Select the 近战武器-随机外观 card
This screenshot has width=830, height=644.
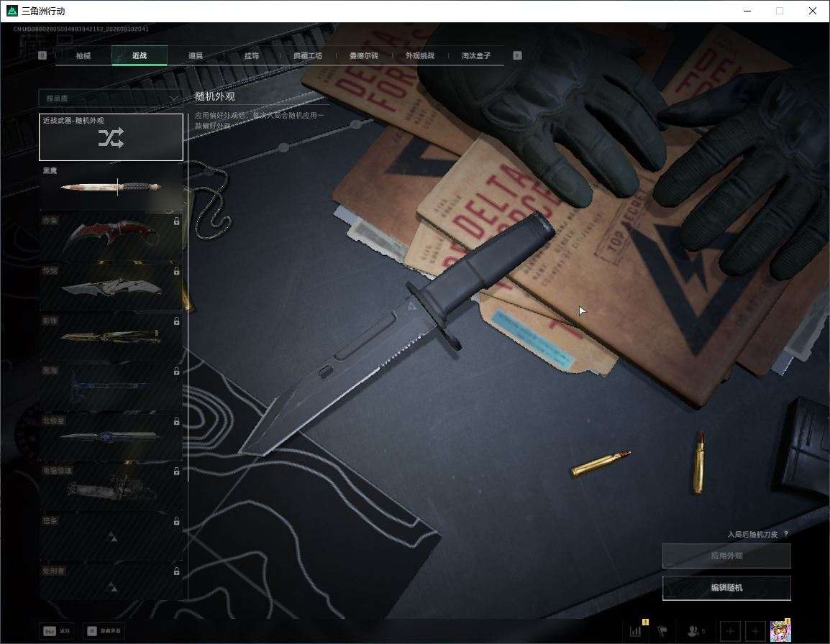point(111,137)
